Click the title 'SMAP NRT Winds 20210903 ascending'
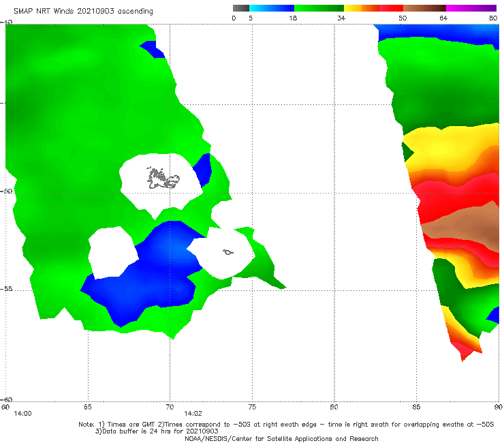Image resolution: width=504 pixels, height=443 pixels. point(83,11)
